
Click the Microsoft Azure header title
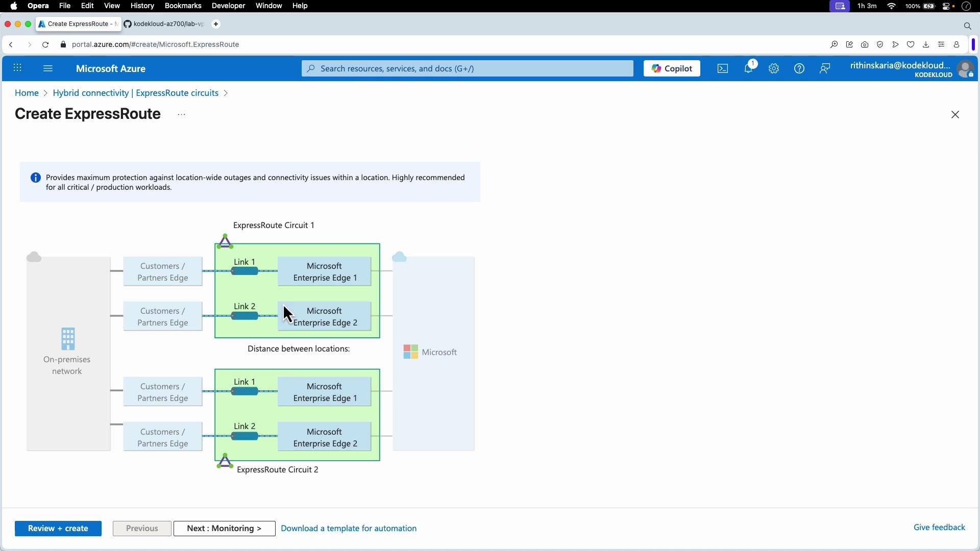[x=111, y=68]
